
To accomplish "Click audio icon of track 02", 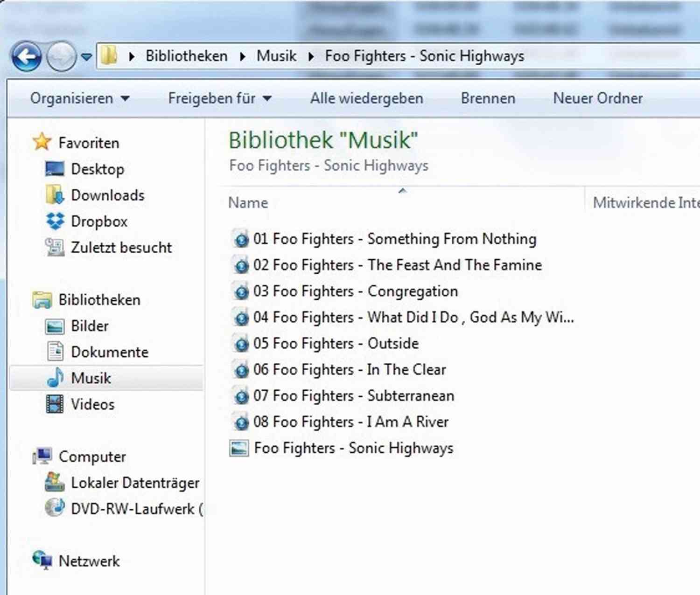I will point(241,265).
